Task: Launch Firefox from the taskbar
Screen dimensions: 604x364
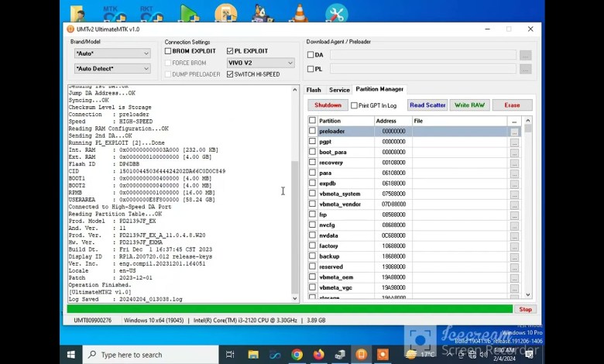Action: pos(318,355)
